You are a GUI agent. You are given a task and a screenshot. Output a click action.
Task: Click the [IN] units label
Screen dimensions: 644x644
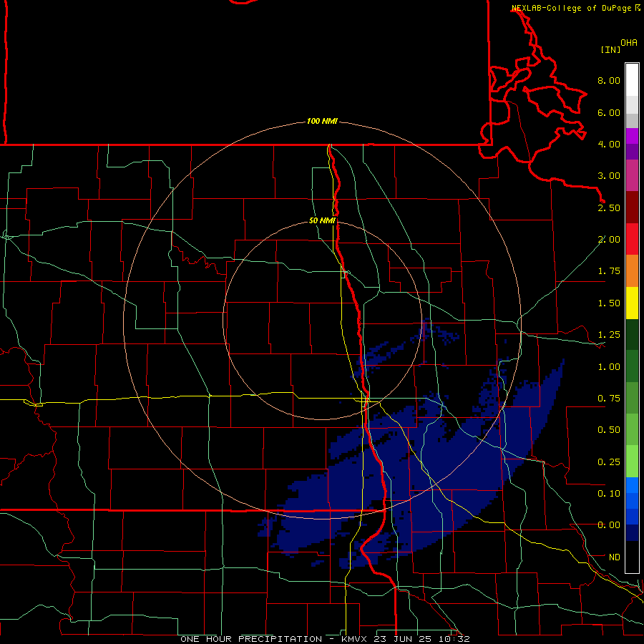[x=611, y=49]
